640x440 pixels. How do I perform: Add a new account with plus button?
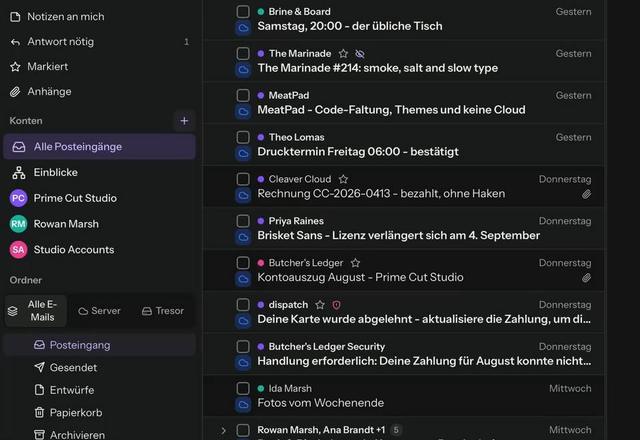184,121
